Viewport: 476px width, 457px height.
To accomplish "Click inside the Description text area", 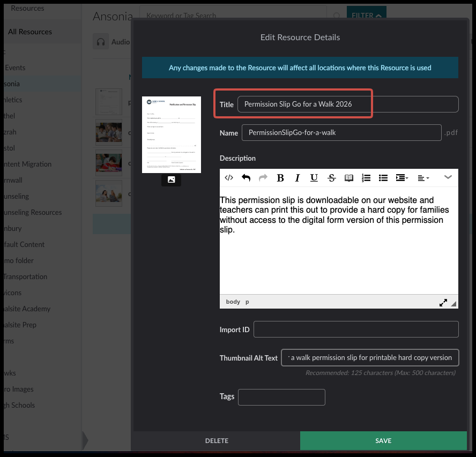I will [x=339, y=241].
